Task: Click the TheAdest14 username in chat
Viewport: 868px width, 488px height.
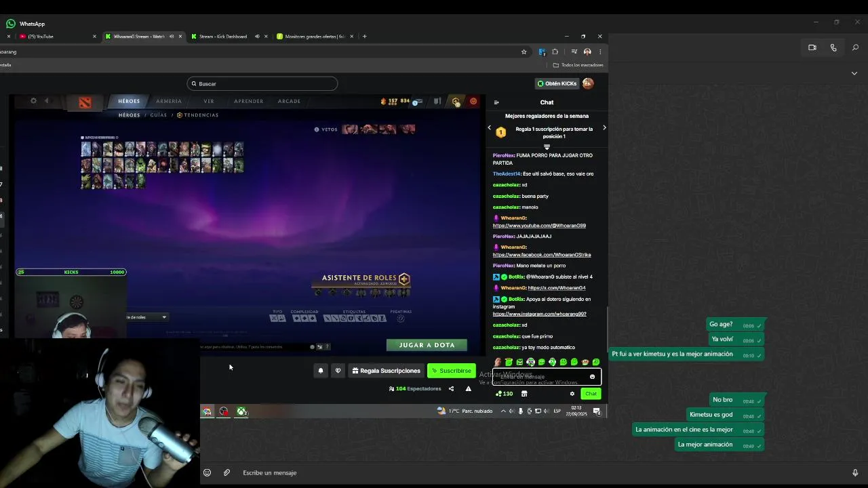Action: click(507, 174)
